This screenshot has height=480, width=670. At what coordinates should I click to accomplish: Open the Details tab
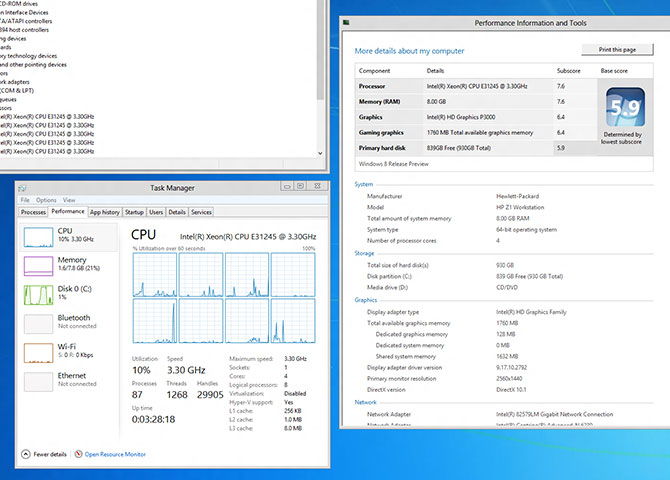click(x=177, y=212)
